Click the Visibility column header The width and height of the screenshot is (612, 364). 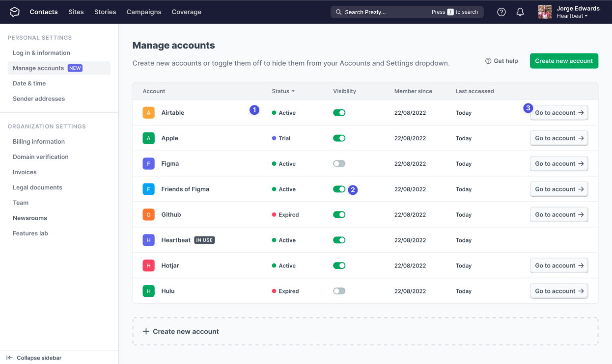(344, 91)
